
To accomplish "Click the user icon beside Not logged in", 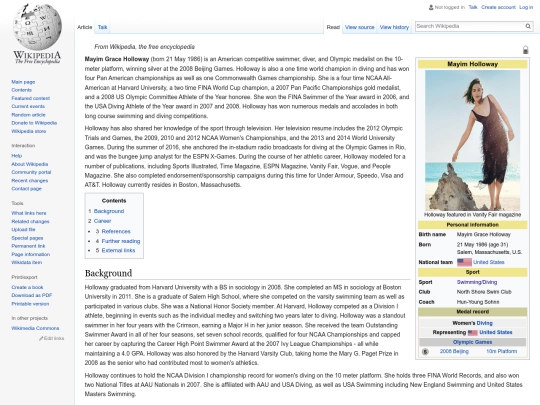I will coord(430,7).
